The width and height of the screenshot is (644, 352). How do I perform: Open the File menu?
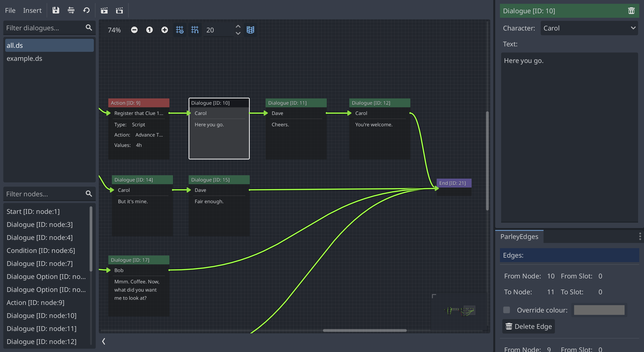point(10,10)
